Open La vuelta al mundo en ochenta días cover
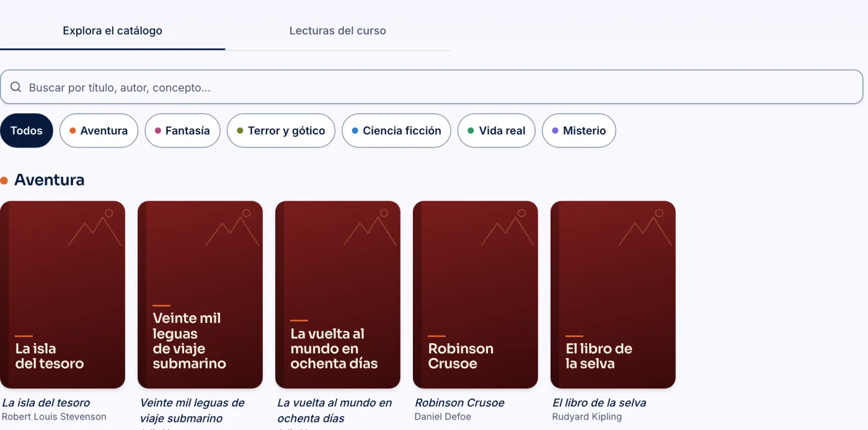The width and height of the screenshot is (868, 430). [x=338, y=295]
